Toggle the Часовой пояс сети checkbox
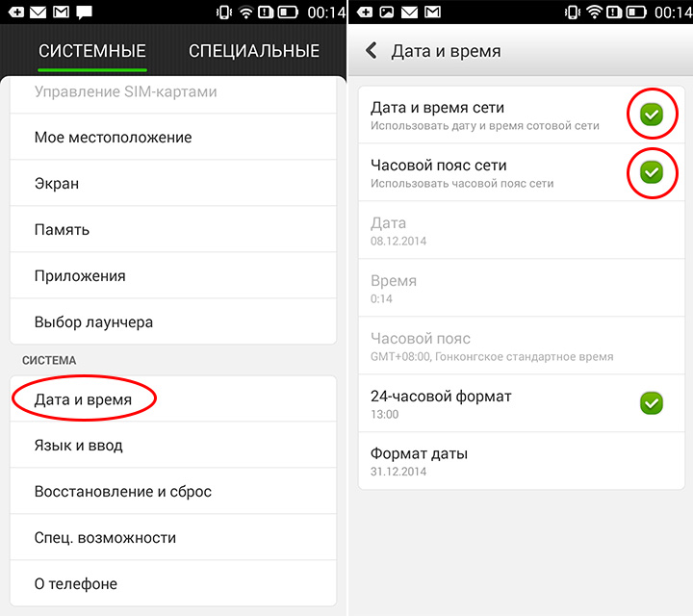693x616 pixels. point(652,172)
